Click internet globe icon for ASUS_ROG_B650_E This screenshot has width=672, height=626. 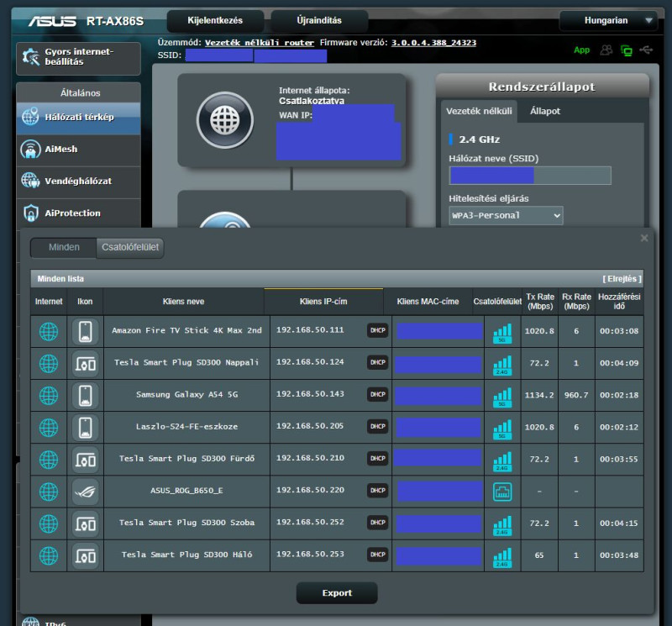tap(49, 492)
